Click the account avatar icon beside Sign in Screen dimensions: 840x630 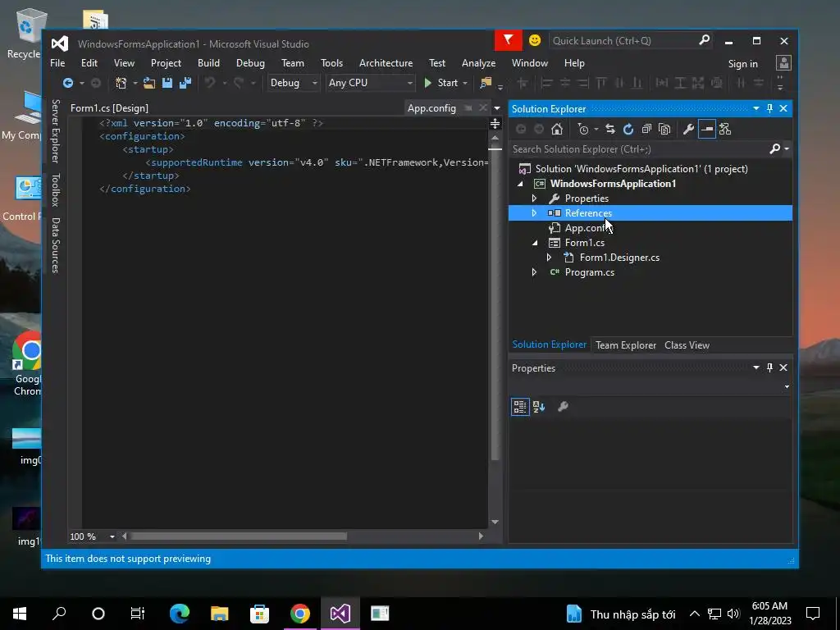[x=783, y=63]
